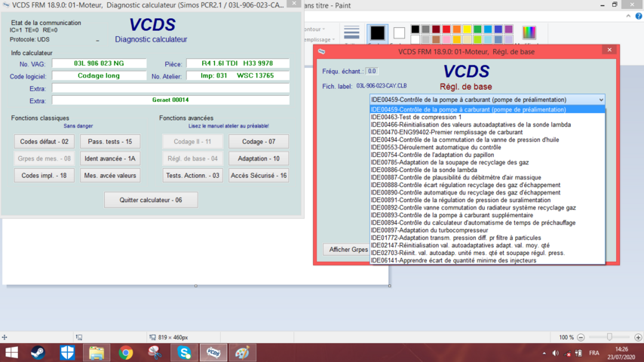The image size is (644, 362).
Task: Select black Color 1 box in Paint
Action: point(377,33)
